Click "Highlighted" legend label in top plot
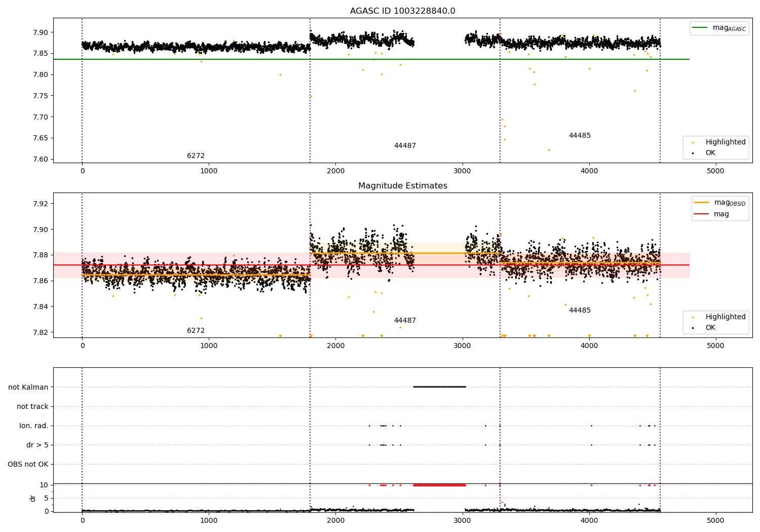Image resolution: width=760 pixels, height=532 pixels. (726, 142)
